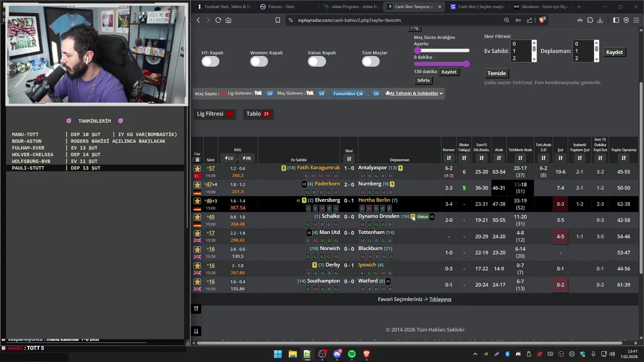644x362 pixels.
Task: Open the browser zoom magnifier icon
Action: click(x=507, y=20)
